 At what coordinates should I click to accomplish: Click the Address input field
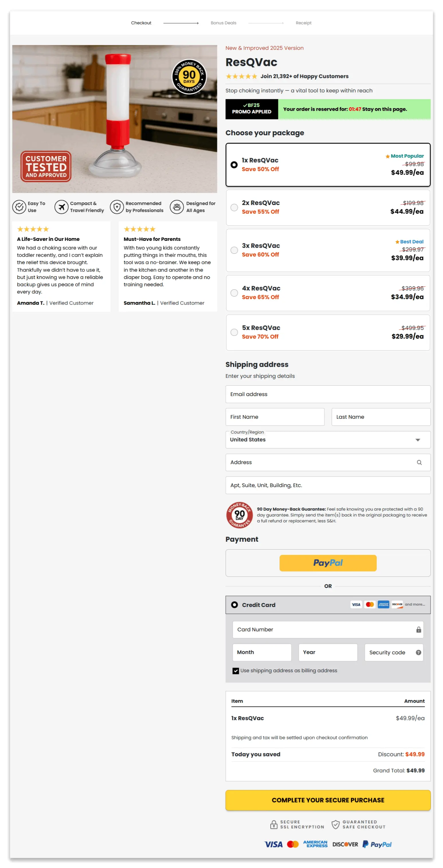[328, 462]
